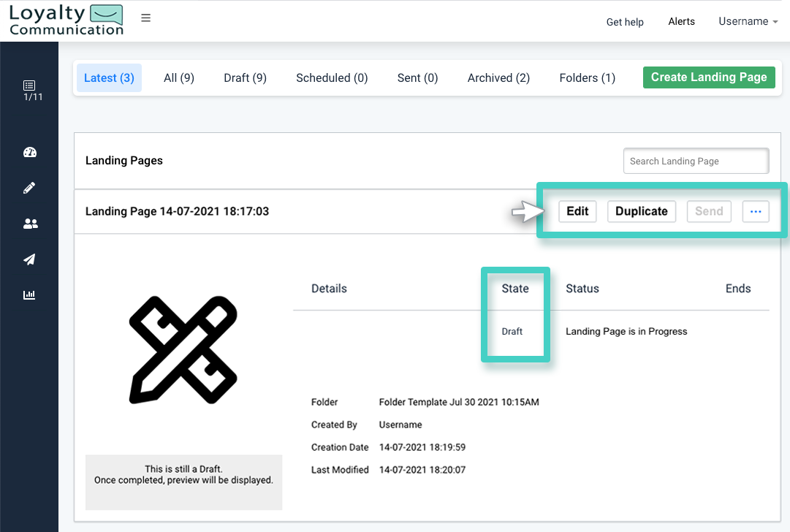
Task: Click the Loyalty Communication logo
Action: click(x=66, y=20)
